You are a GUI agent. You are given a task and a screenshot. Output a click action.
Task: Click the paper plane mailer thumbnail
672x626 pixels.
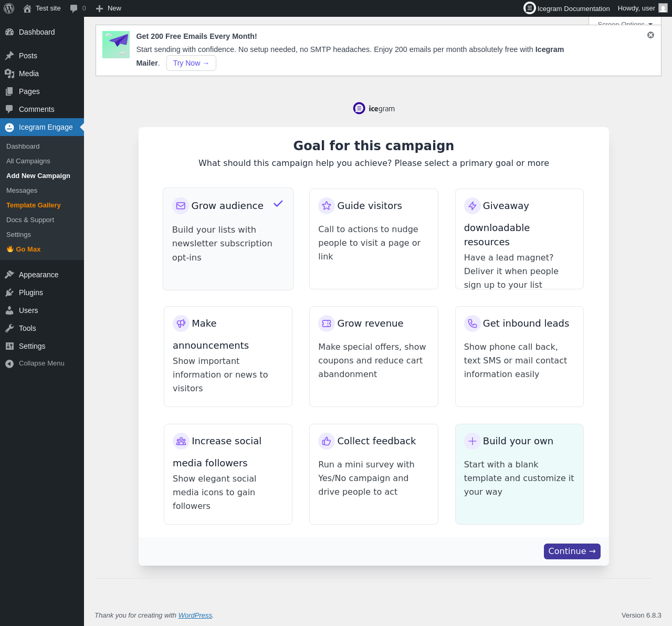116,45
